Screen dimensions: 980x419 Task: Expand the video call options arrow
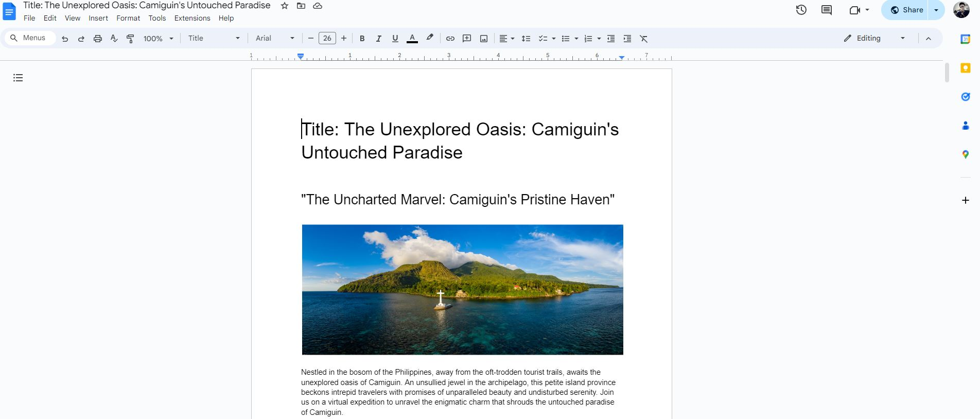click(x=867, y=10)
